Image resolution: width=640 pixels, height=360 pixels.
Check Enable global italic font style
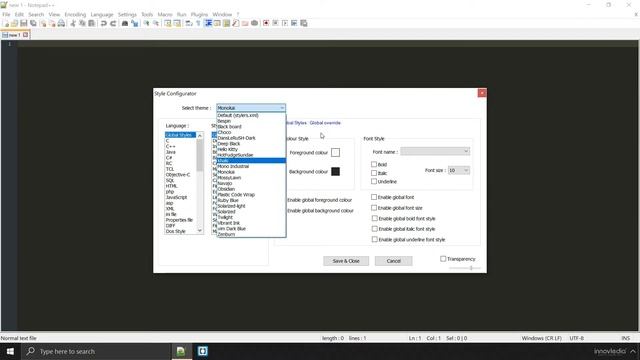coord(374,229)
